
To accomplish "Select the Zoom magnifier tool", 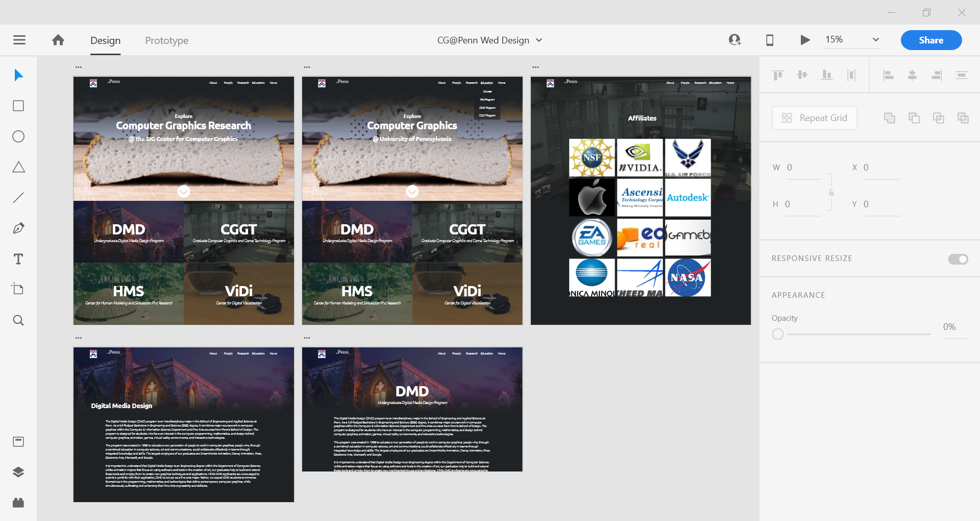I will pos(18,320).
